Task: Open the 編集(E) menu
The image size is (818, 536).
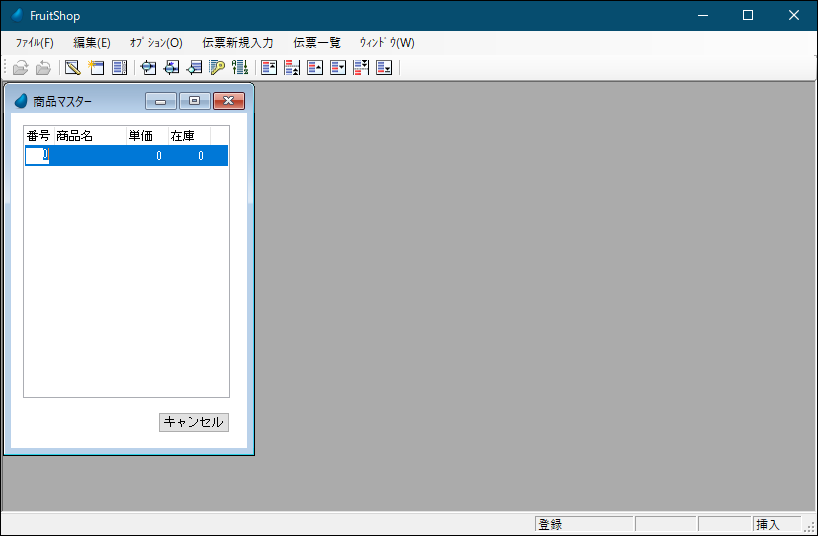Action: [x=92, y=43]
